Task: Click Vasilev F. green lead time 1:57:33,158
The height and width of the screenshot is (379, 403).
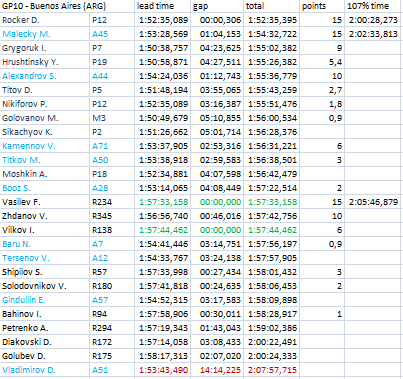Action: (x=163, y=202)
